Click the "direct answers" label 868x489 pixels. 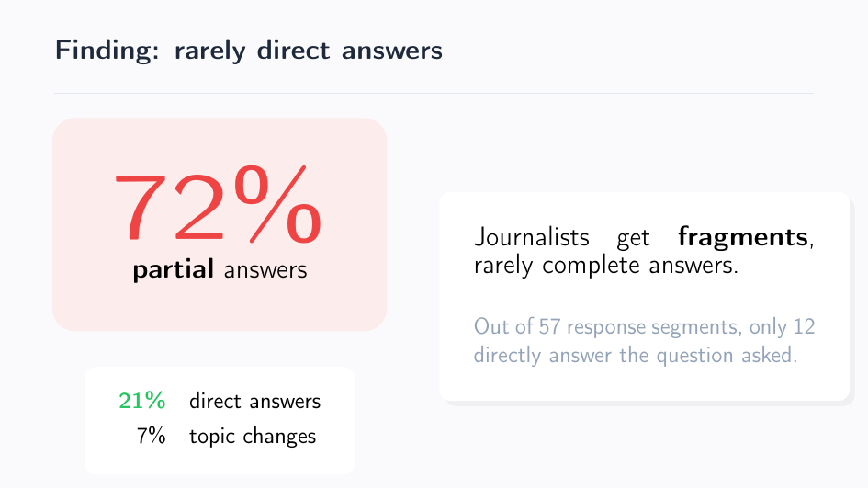click(254, 402)
